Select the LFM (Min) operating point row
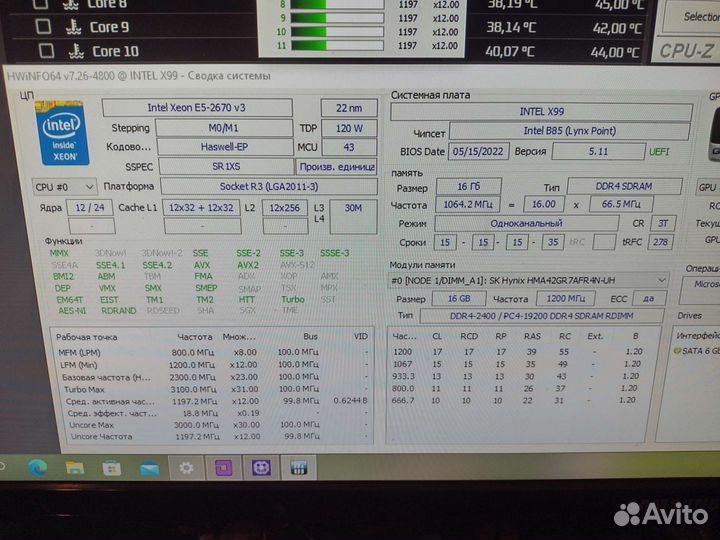This screenshot has width=720, height=540. tap(213, 365)
